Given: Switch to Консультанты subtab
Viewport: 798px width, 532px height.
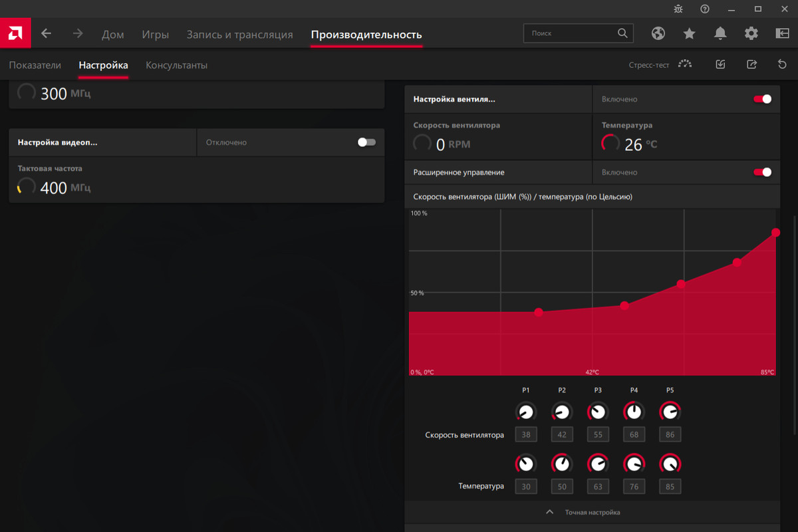Looking at the screenshot, I should [x=176, y=65].
